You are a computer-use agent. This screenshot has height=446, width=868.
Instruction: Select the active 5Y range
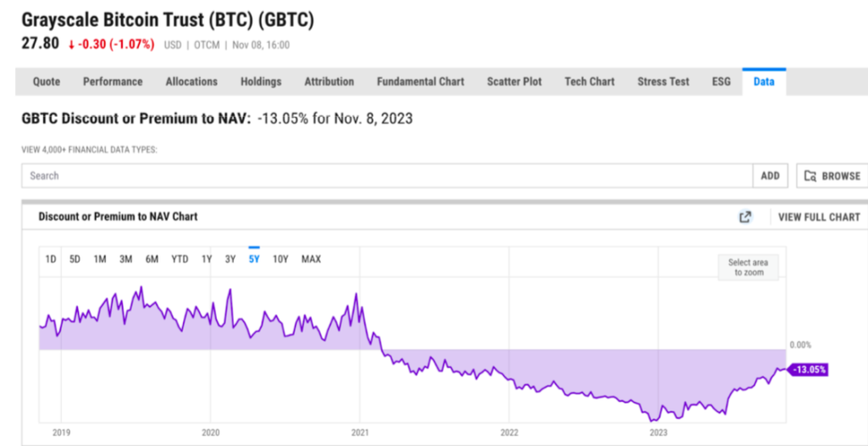pos(254,259)
